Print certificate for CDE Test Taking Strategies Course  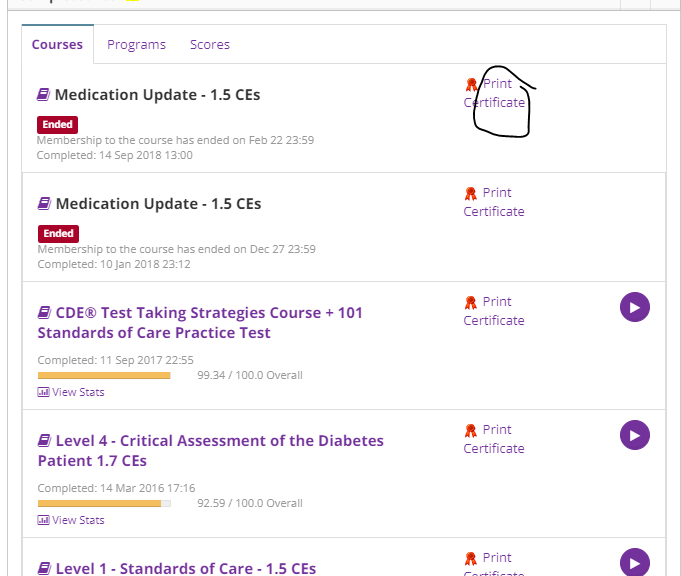coord(494,311)
